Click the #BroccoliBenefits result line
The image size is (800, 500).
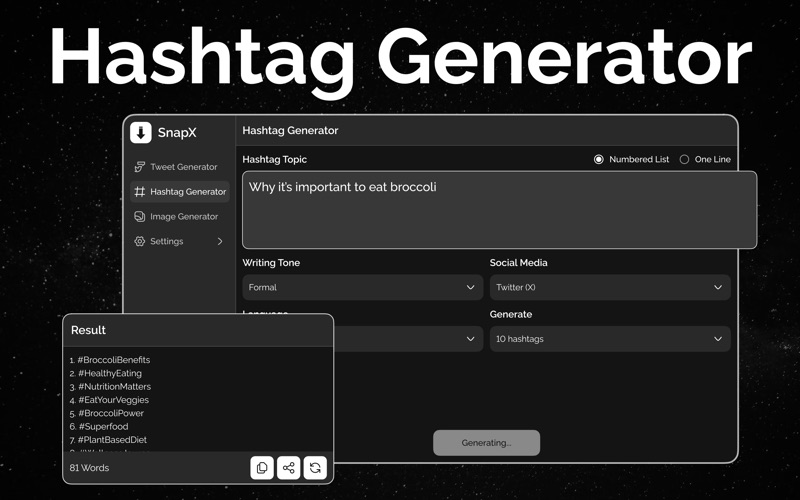click(110, 360)
